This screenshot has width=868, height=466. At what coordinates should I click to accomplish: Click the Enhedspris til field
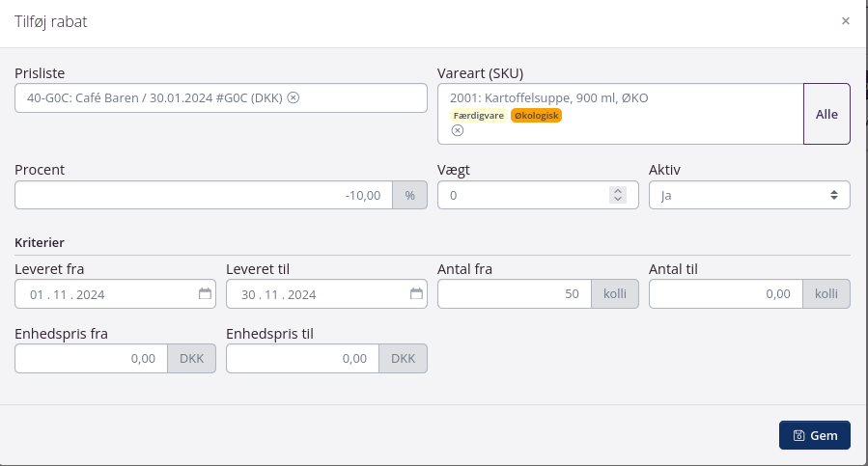point(302,358)
